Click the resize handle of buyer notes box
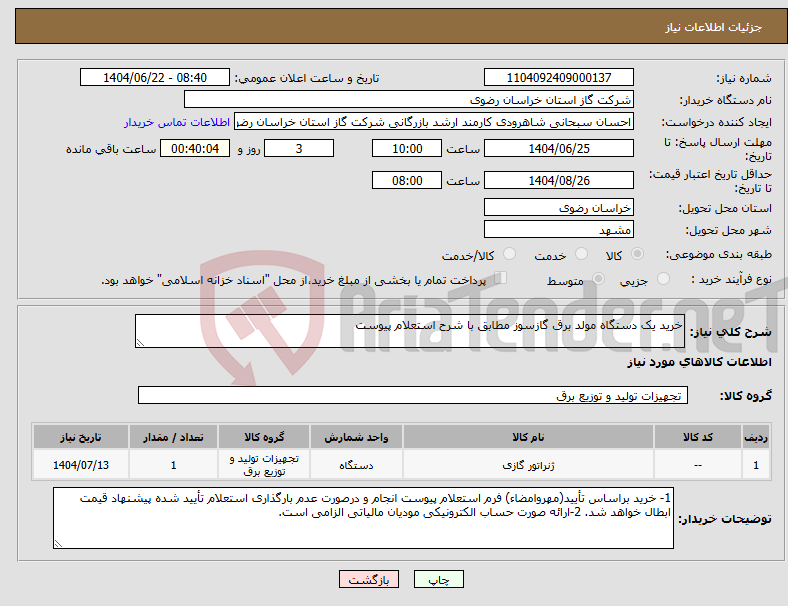 [x=58, y=544]
